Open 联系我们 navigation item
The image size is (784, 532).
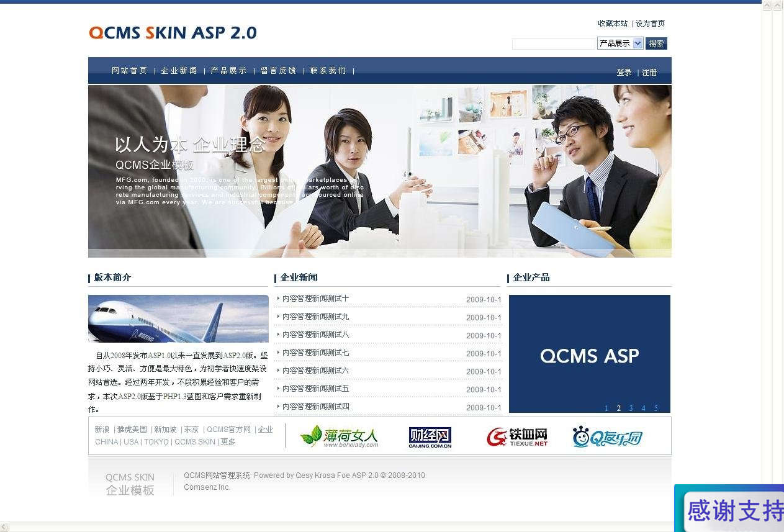coord(328,71)
